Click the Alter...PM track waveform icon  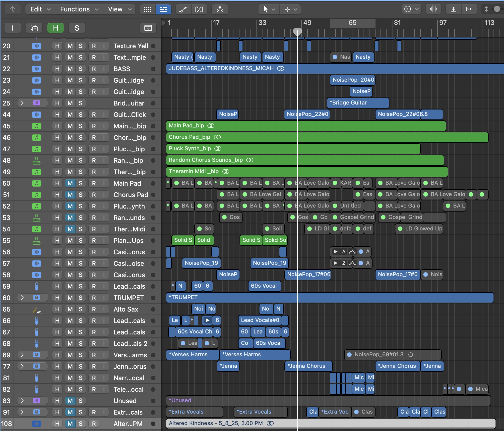point(37,424)
